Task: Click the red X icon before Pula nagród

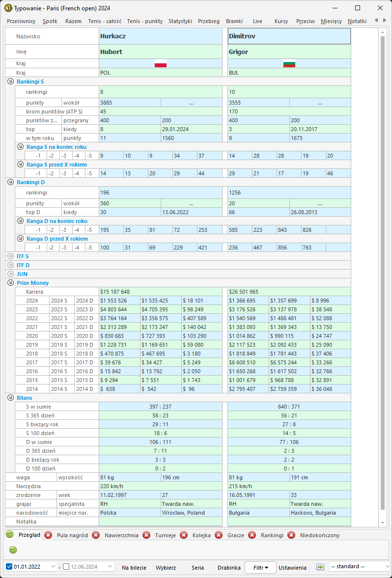Action: (48, 535)
